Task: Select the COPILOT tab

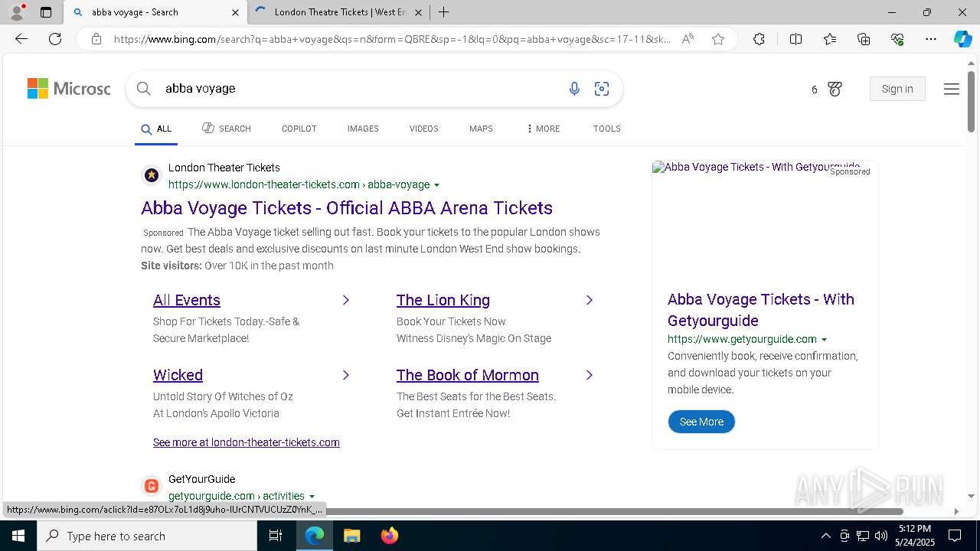Action: [299, 129]
